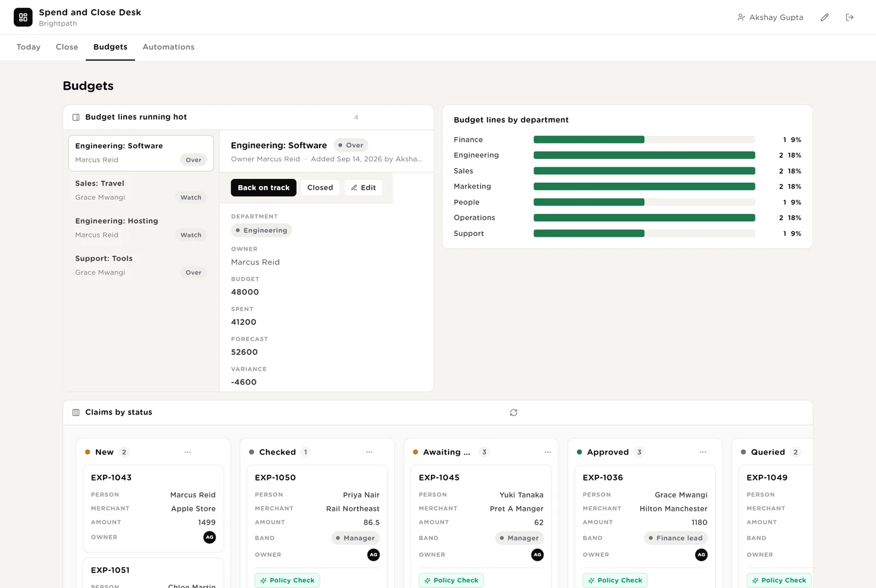Click the Finance department progress bar
Screen dimensions: 876x588
click(x=644, y=140)
